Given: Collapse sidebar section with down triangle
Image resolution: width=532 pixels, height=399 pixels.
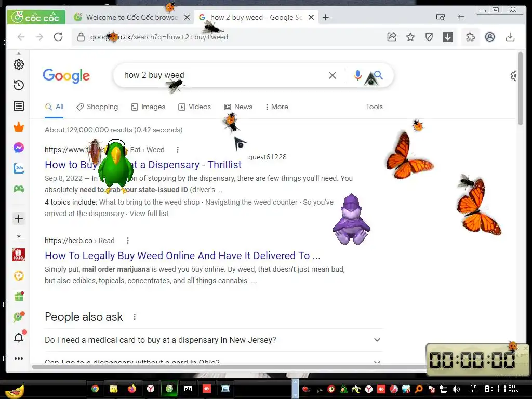Looking at the screenshot, I should (19, 236).
